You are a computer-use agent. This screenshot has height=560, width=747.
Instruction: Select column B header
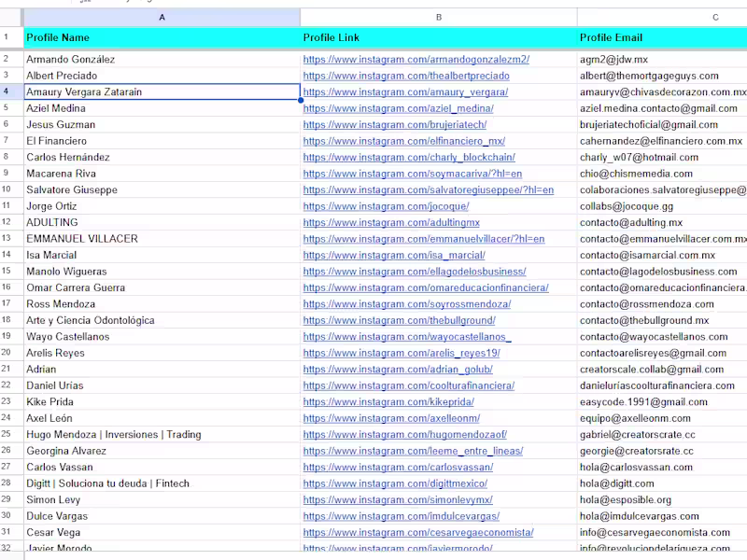(439, 17)
